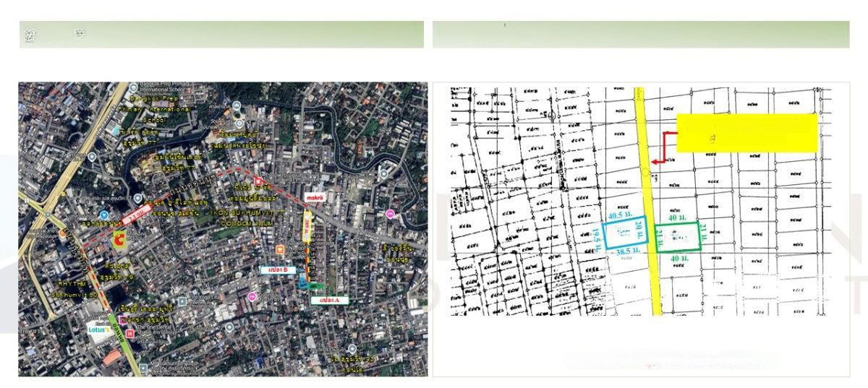The image size is (868, 388).
Task: Click the right green header bar
Action: point(641,35)
